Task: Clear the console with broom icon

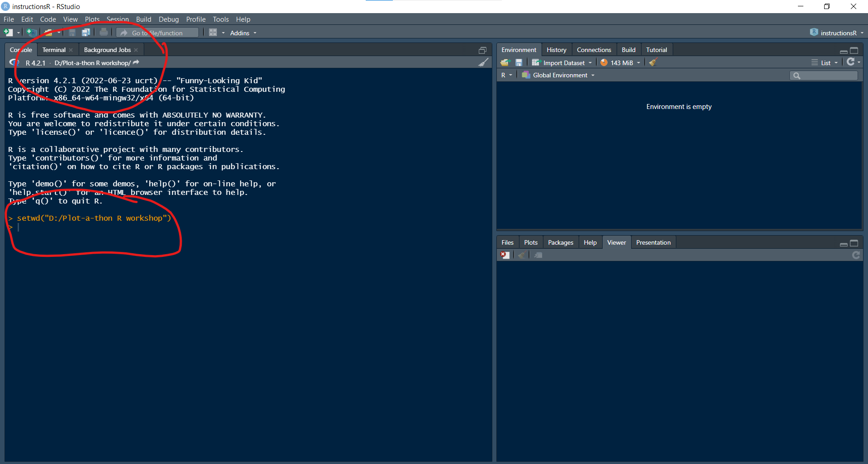Action: (x=483, y=62)
